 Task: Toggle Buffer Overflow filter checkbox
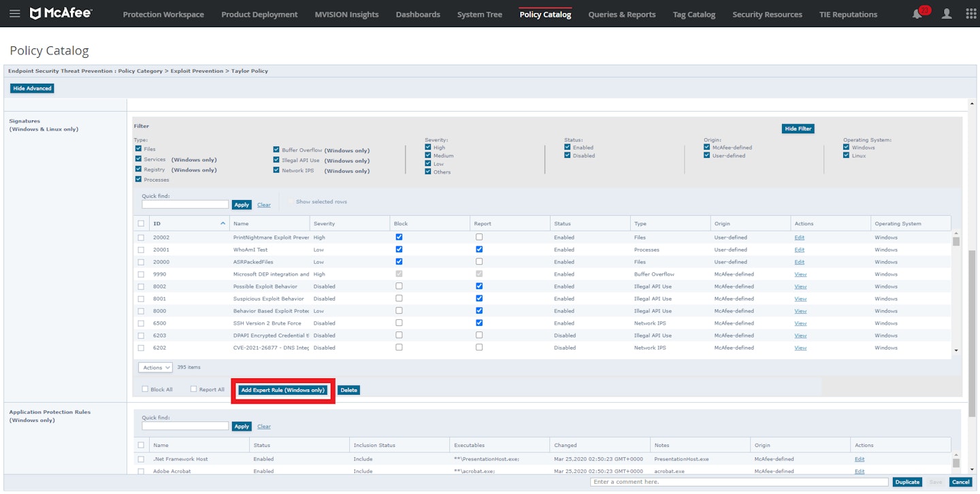[x=276, y=150]
